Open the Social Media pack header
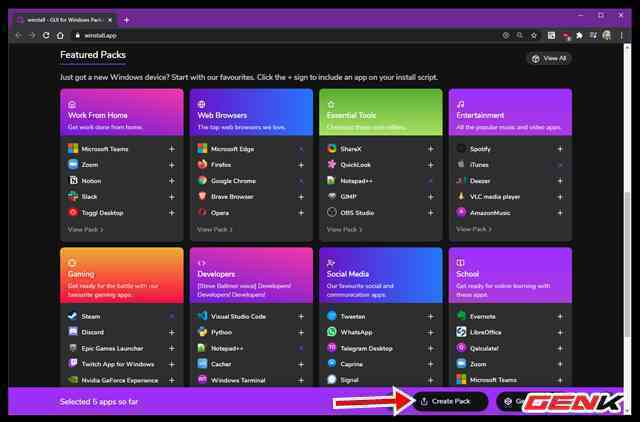 pos(380,276)
